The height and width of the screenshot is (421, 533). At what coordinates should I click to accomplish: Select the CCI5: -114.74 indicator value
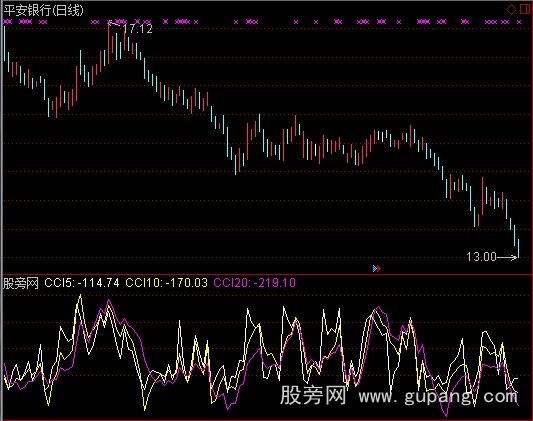(82, 283)
